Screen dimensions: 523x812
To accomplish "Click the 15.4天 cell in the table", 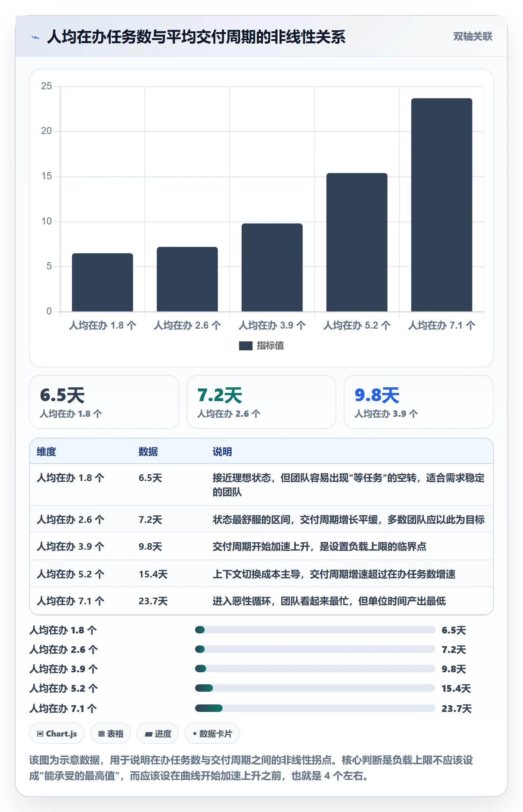I will click(153, 574).
